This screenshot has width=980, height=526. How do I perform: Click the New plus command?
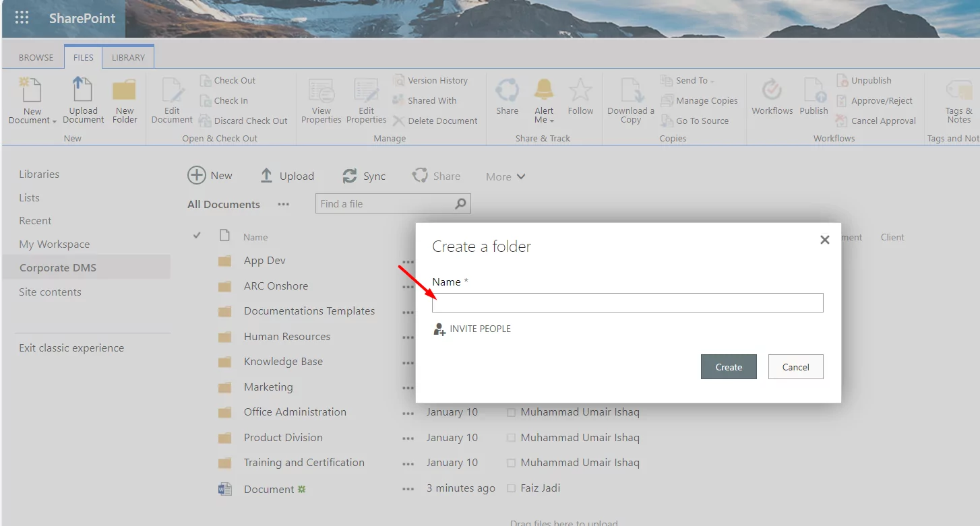tap(210, 176)
